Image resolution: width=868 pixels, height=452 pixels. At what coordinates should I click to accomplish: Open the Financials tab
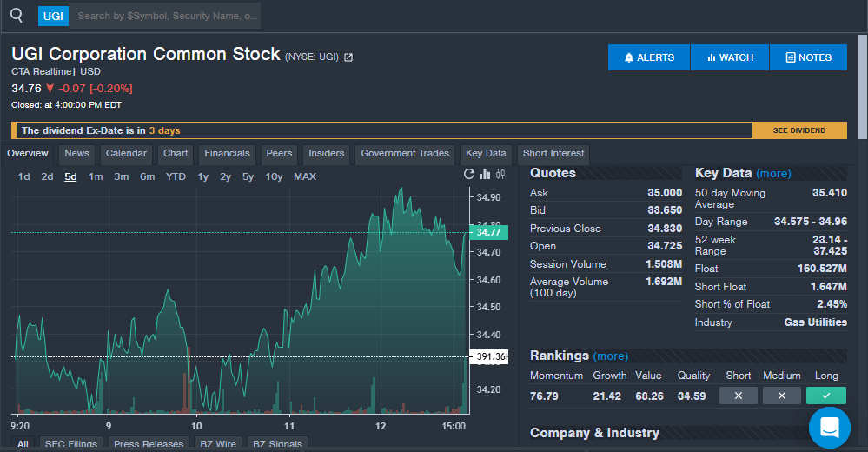[x=227, y=154]
